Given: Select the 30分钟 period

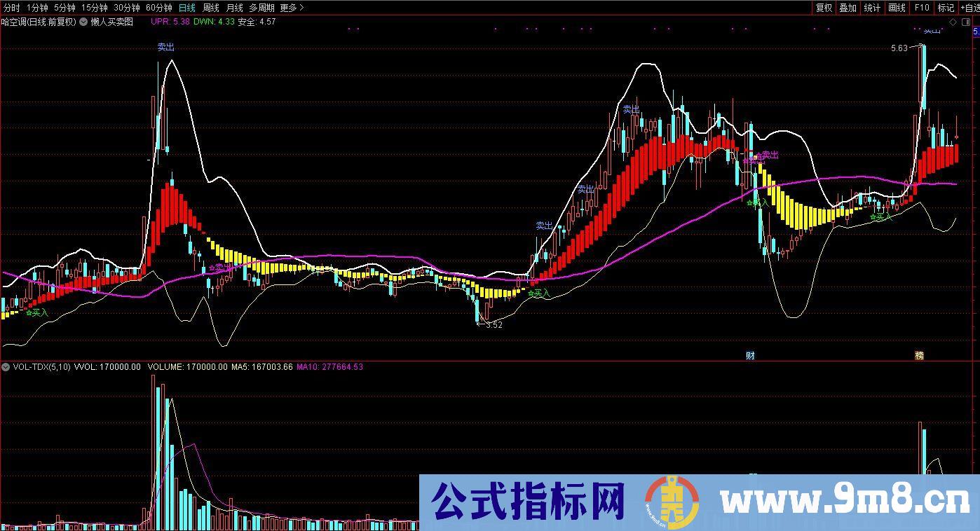Looking at the screenshot, I should (127, 8).
